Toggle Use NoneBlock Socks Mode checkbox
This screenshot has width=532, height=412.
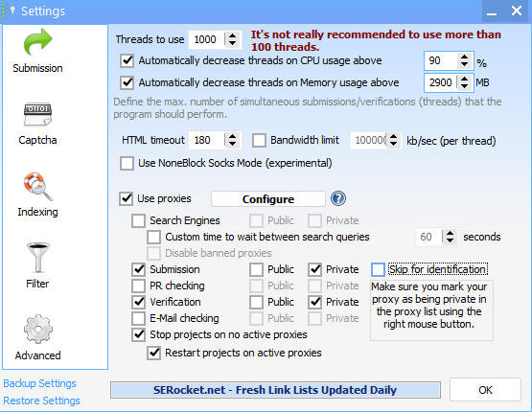coord(127,163)
